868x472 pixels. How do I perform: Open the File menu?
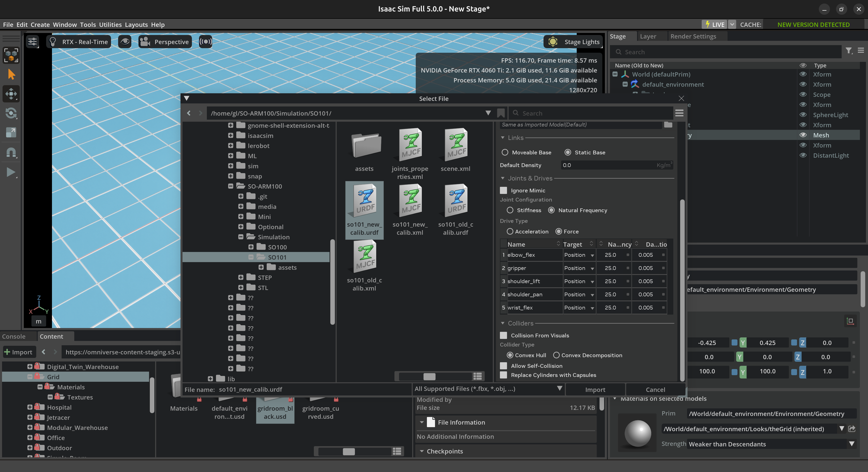(x=8, y=25)
